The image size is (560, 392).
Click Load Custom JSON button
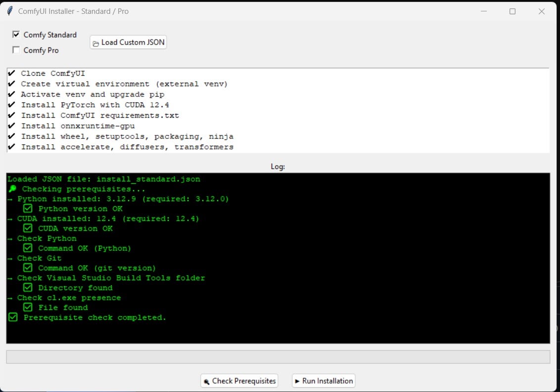(x=128, y=42)
